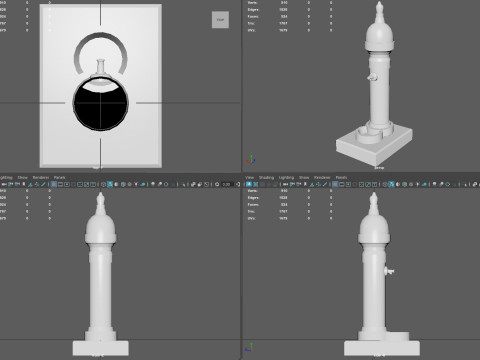This screenshot has width=480, height=360.
Task: Click X-Ray Joints icon in lower-left panel toolbar
Action: coord(206,184)
